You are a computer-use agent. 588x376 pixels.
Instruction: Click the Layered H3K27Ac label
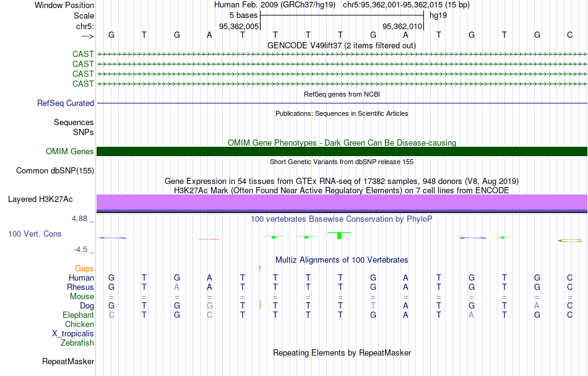(40, 199)
